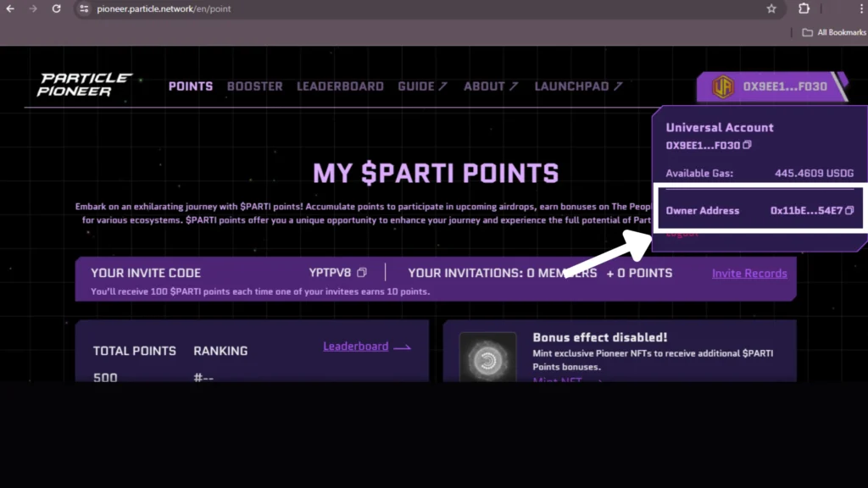The height and width of the screenshot is (488, 868).
Task: Bookmark this page with the star icon
Action: click(x=771, y=8)
